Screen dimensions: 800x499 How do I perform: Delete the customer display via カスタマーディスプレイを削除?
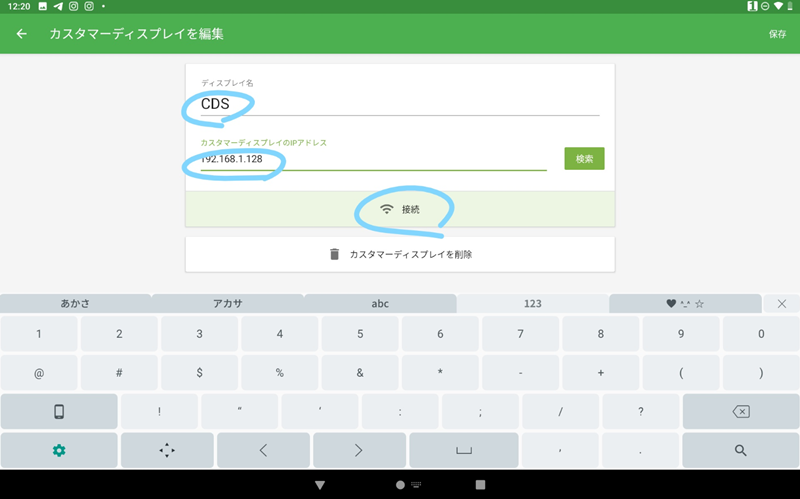tap(400, 254)
